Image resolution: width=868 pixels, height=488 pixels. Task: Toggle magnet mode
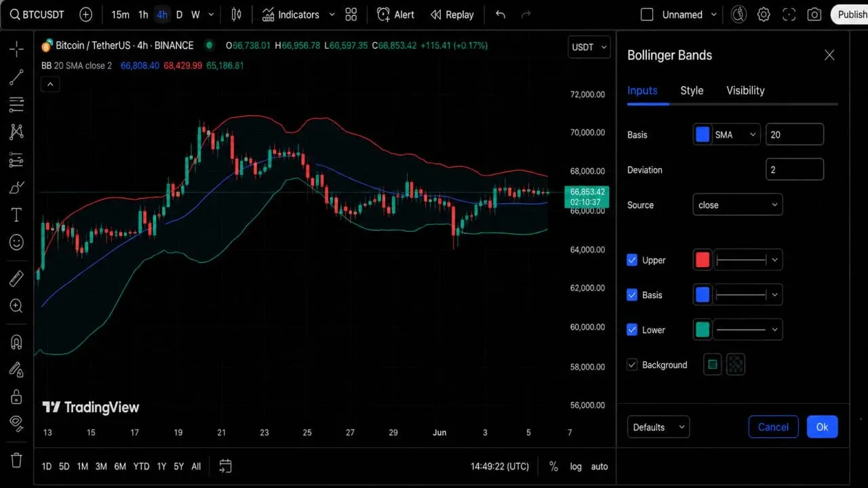tap(16, 342)
